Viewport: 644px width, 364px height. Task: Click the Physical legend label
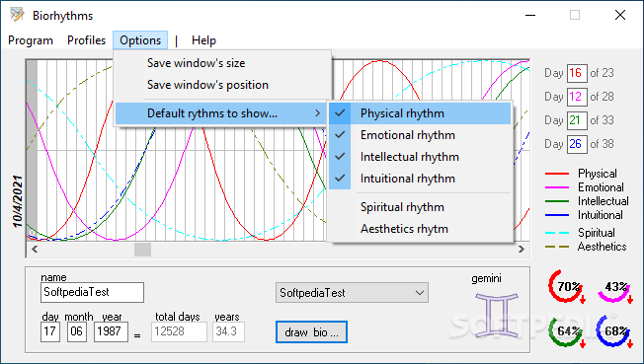pos(598,174)
